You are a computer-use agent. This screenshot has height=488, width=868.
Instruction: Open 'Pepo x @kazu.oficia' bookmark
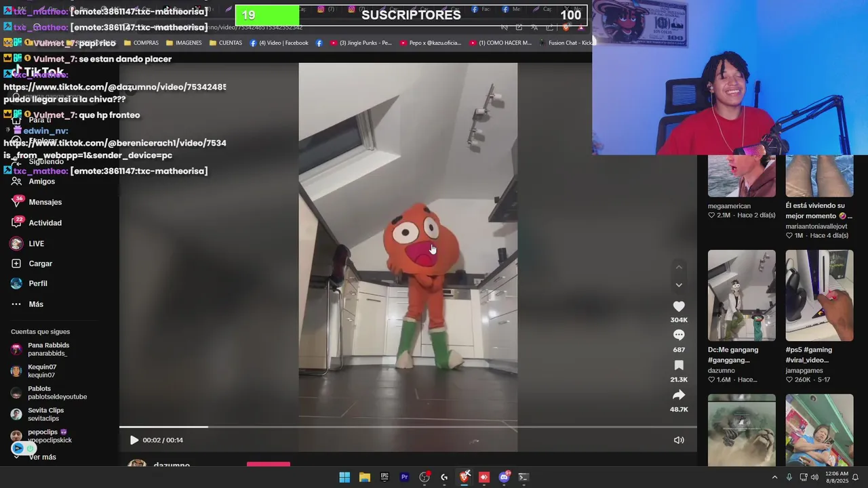pos(431,43)
